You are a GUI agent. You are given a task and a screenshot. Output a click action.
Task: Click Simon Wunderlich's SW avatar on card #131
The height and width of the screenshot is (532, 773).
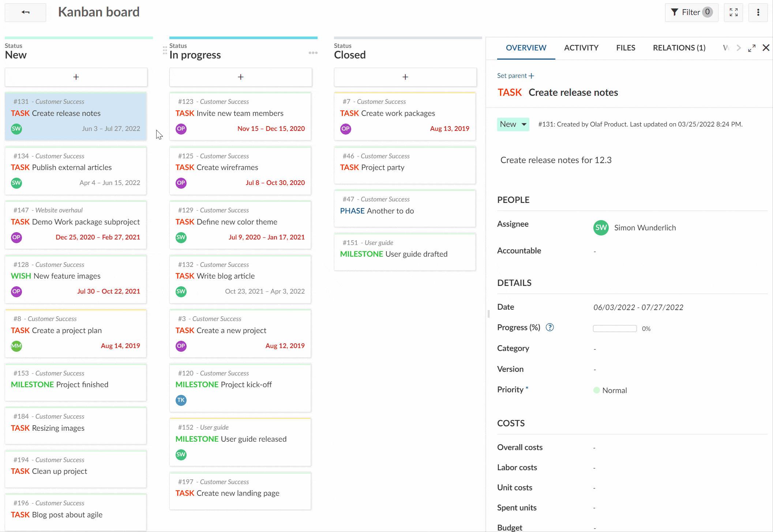16,129
